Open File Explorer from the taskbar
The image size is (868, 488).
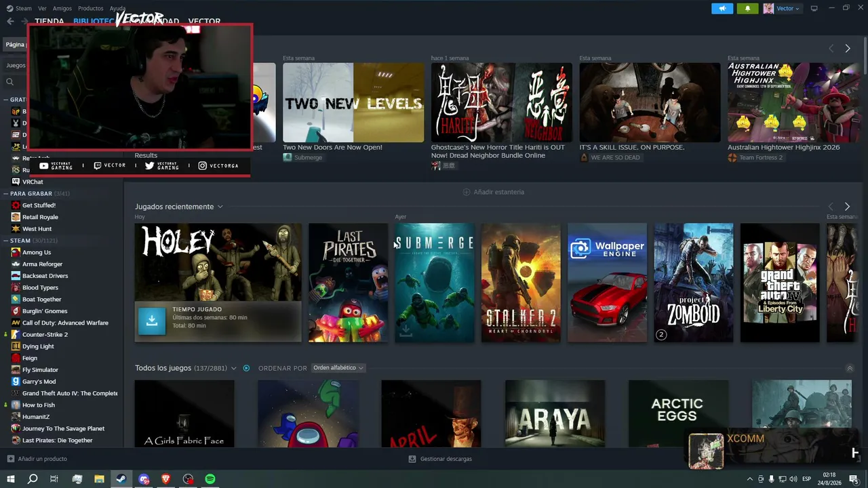click(99, 479)
